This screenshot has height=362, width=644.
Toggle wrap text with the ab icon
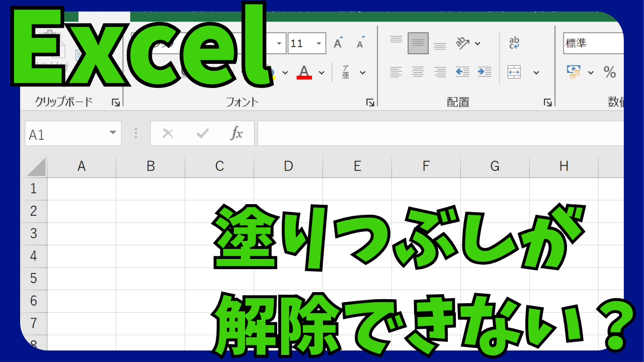(x=514, y=43)
